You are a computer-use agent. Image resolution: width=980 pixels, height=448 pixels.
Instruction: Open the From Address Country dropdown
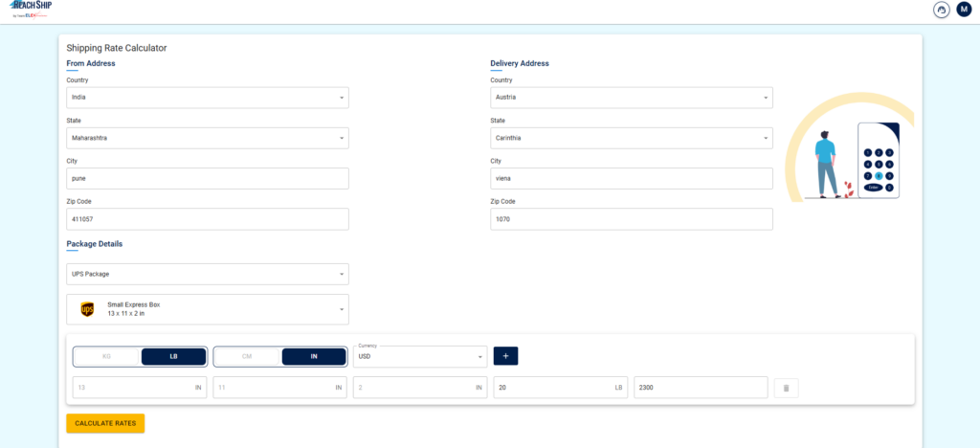pos(208,98)
